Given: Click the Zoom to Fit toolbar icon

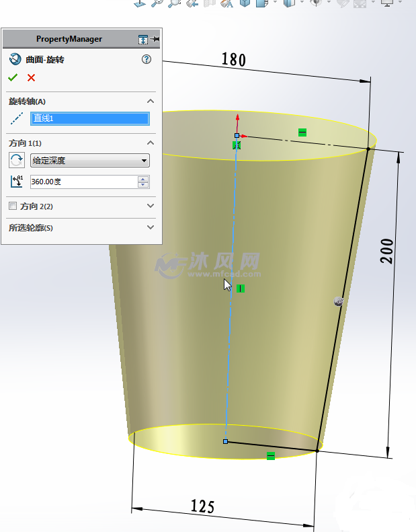Looking at the screenshot, I should pos(157,3).
